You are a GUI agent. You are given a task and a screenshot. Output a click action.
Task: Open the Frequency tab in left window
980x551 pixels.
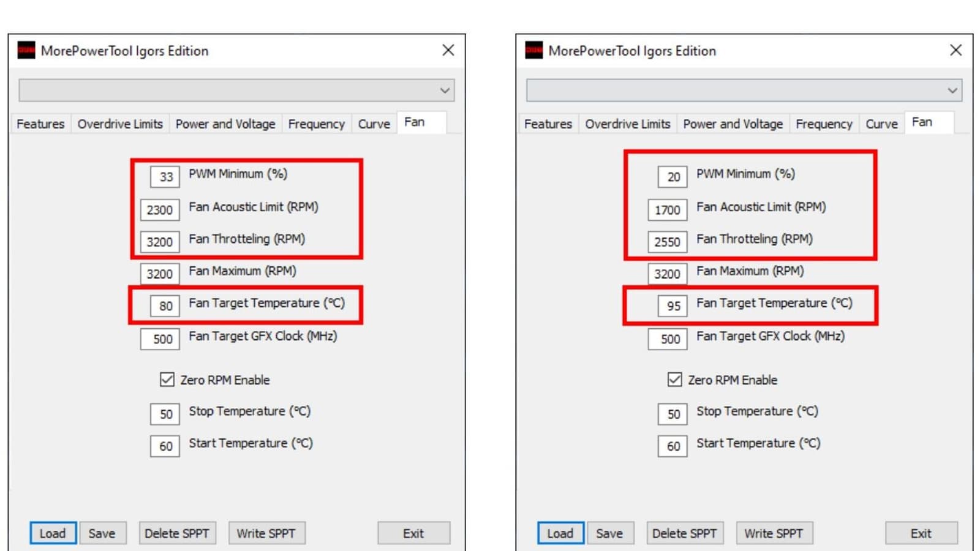pyautogui.click(x=316, y=124)
